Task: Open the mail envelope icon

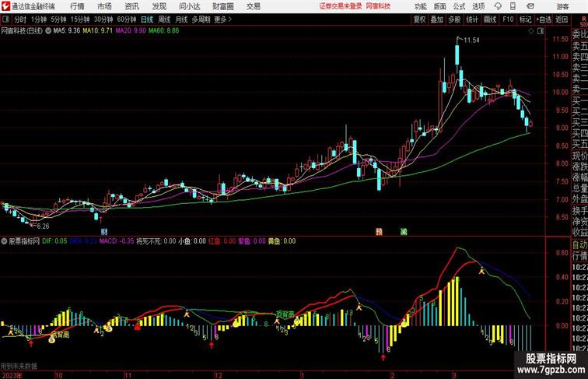Action: coord(530,6)
